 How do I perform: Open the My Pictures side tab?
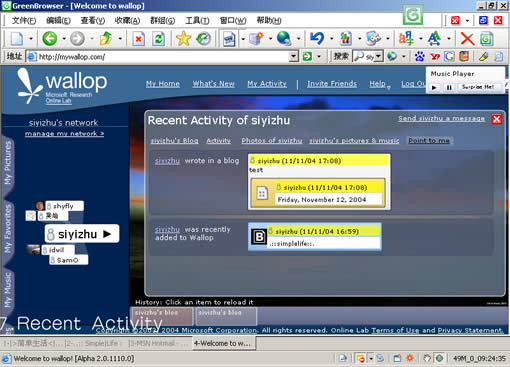click(x=8, y=163)
